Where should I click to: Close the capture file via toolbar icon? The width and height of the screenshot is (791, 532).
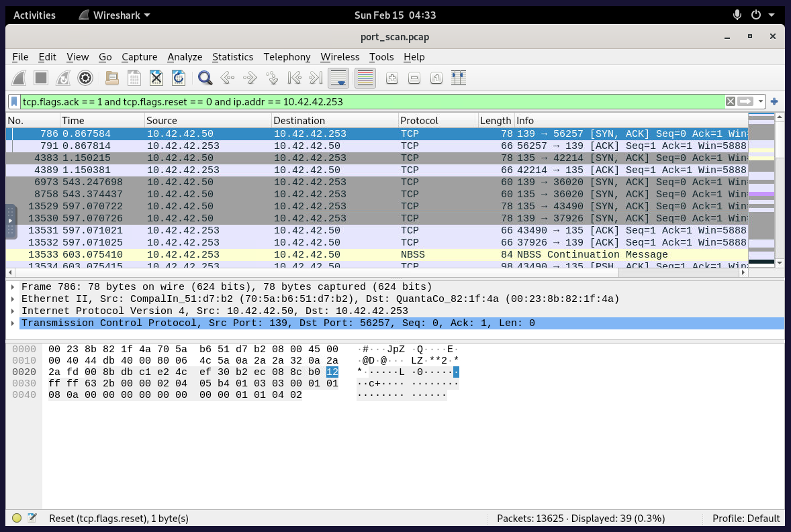click(156, 78)
